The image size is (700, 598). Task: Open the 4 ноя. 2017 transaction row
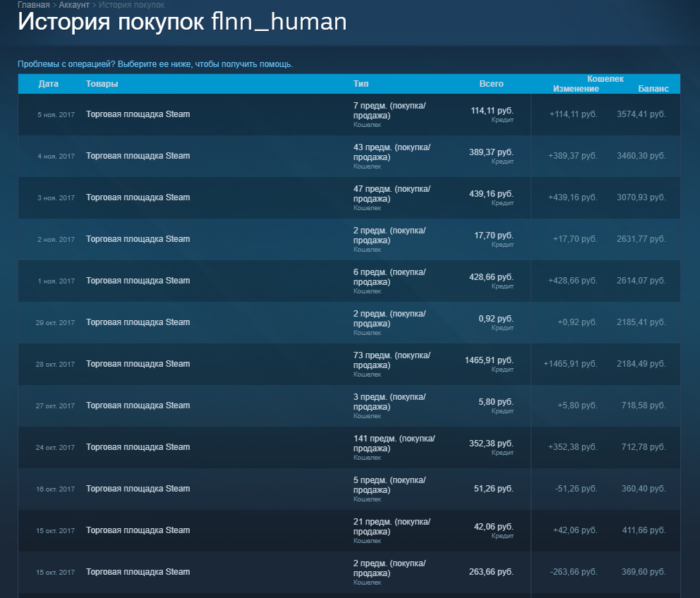[349, 156]
